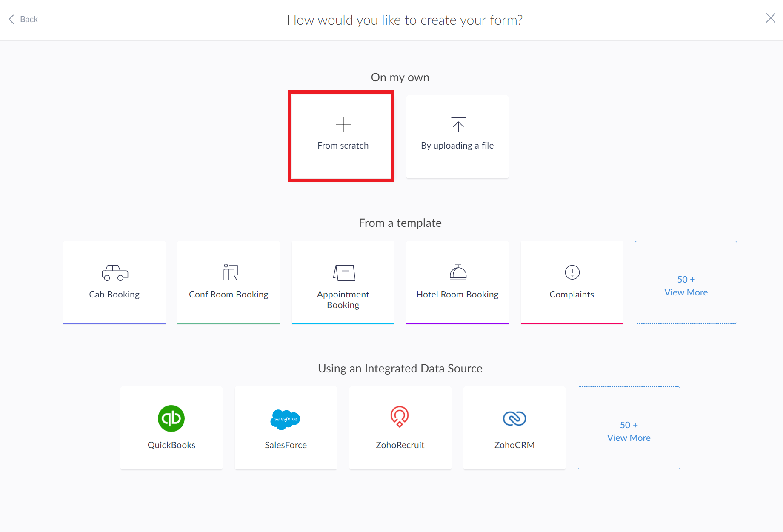Screen dimensions: 783x532
Task: Open the Hotel Room Booking template
Action: click(457, 282)
